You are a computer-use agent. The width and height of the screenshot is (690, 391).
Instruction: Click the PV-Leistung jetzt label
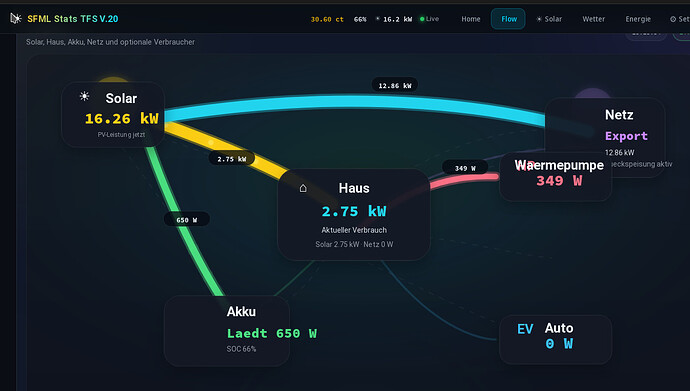[x=121, y=135]
